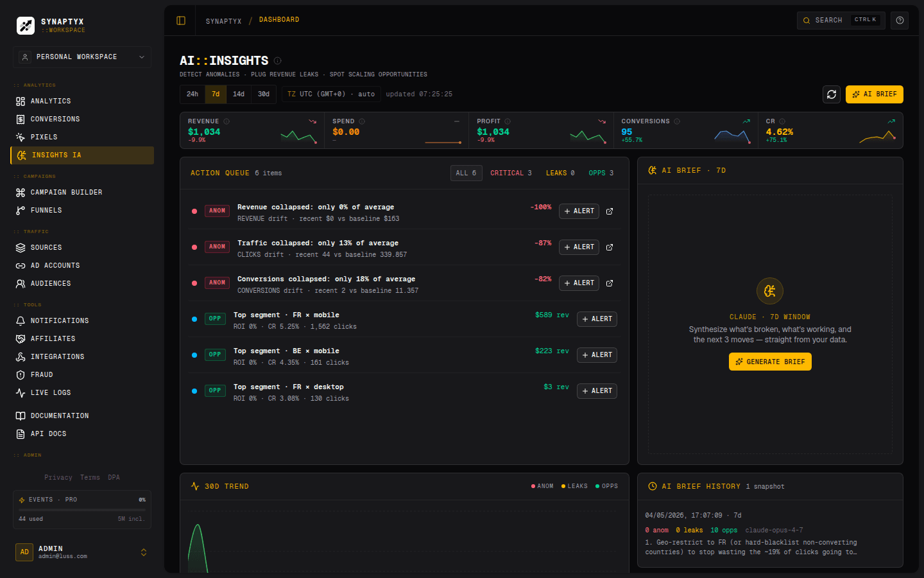Open the CR 4.62% metric card
924x578 pixels.
[x=830, y=130]
